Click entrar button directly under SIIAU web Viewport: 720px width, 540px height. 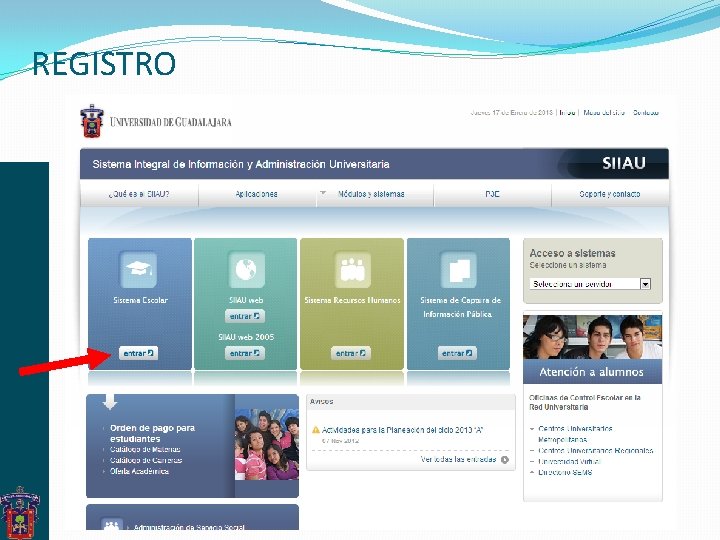(x=245, y=316)
